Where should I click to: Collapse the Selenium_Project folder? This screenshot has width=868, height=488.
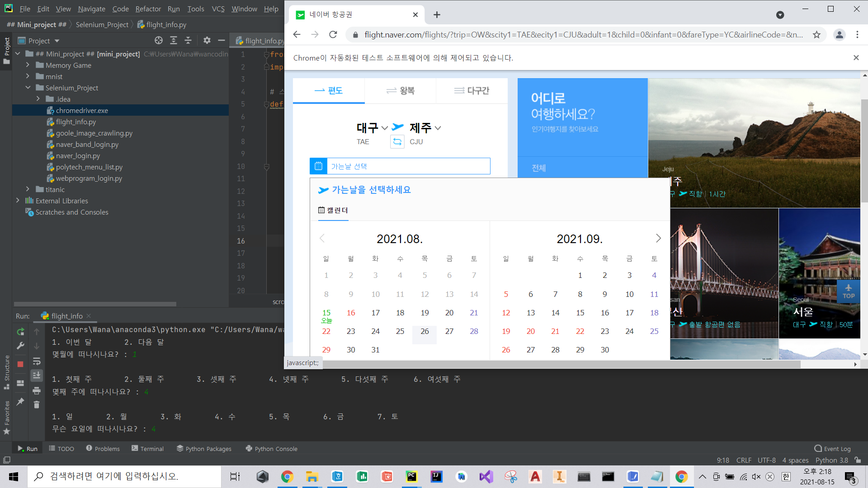[x=28, y=88]
